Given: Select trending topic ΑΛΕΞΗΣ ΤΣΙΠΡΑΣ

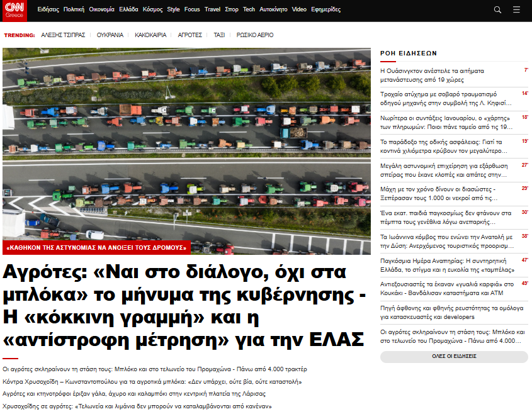Looking at the screenshot, I should pos(63,35).
